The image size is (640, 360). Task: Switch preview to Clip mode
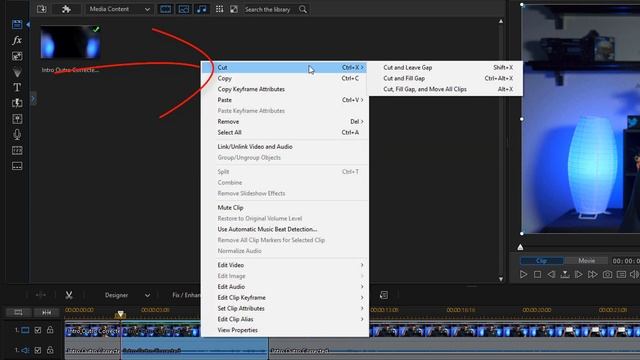[x=542, y=260]
